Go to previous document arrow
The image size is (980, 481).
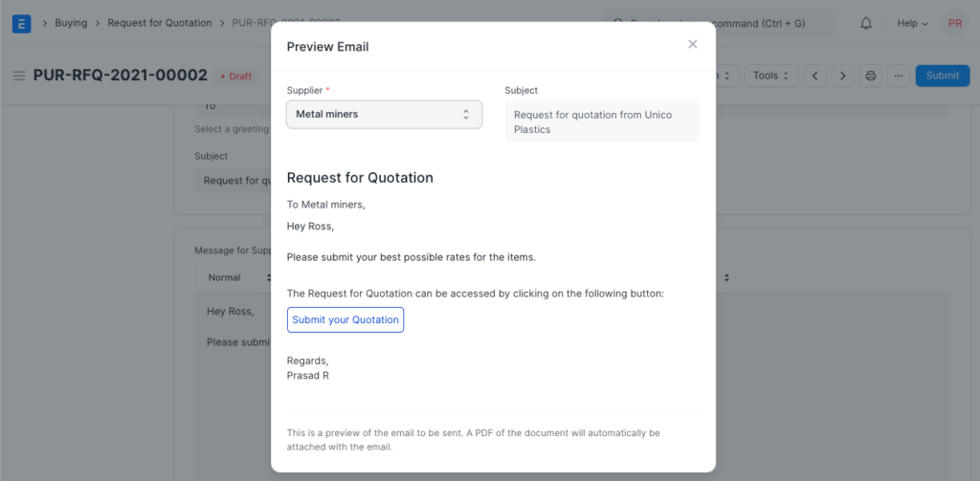point(814,76)
